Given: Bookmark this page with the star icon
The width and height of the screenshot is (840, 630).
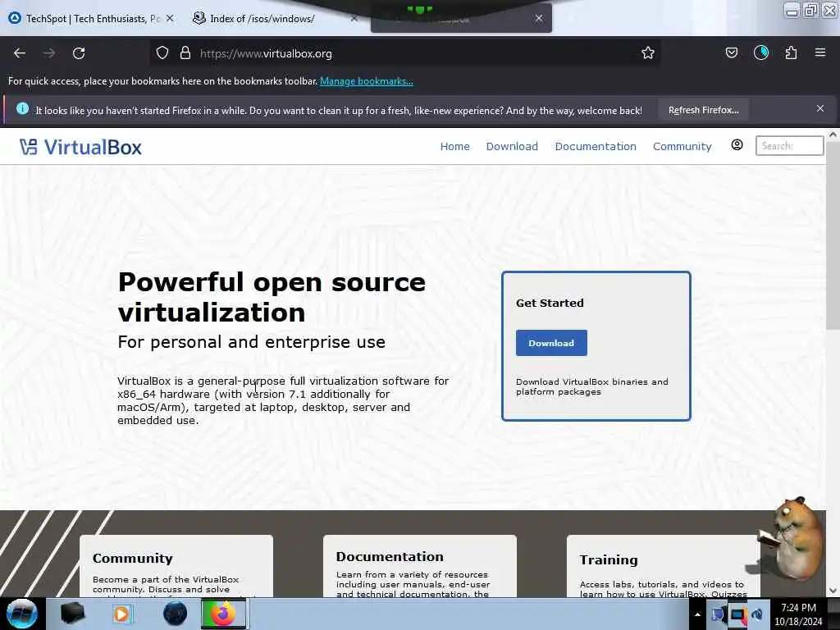Looking at the screenshot, I should click(x=648, y=53).
